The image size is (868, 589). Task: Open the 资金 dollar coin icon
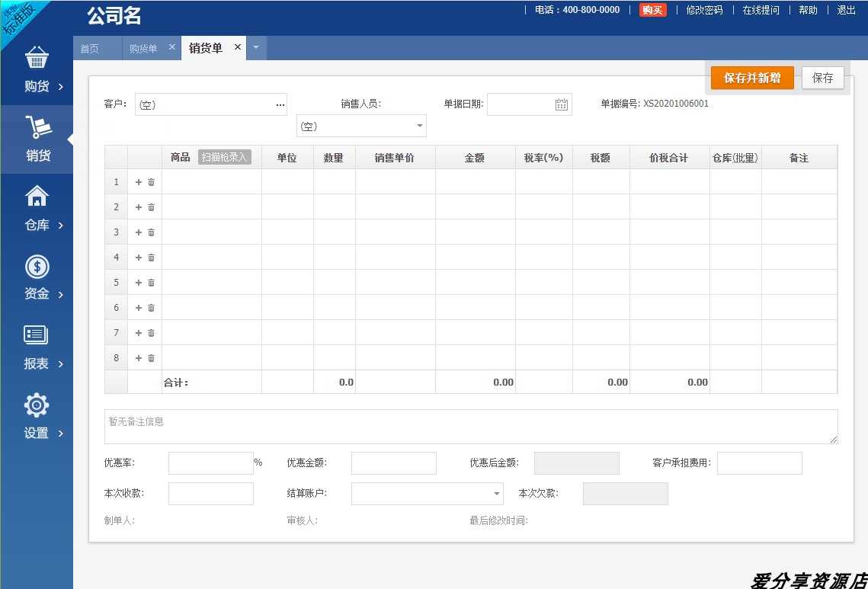(37, 267)
